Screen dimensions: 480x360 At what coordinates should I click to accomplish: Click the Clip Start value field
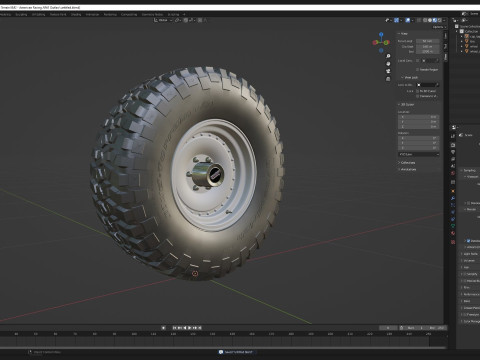coord(428,46)
